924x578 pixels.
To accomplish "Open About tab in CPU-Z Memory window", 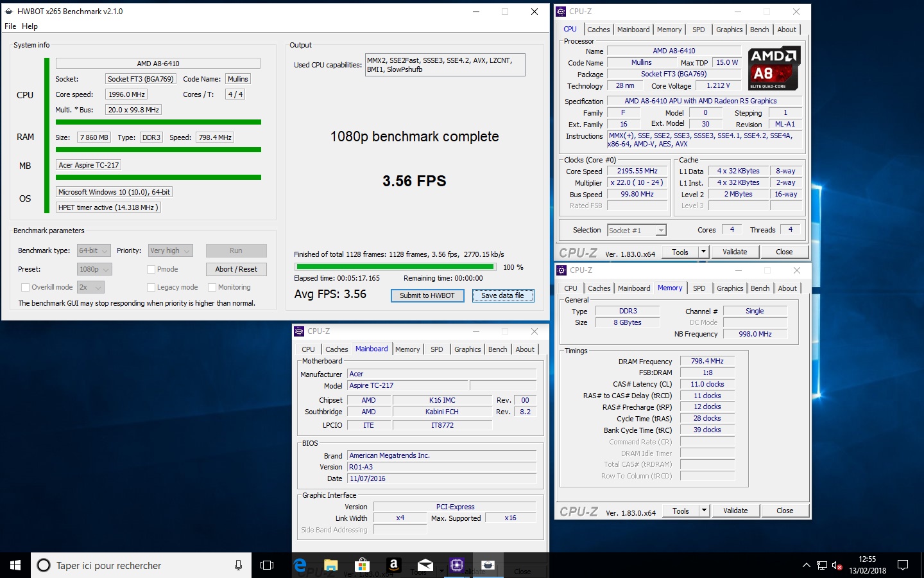I will [x=787, y=288].
